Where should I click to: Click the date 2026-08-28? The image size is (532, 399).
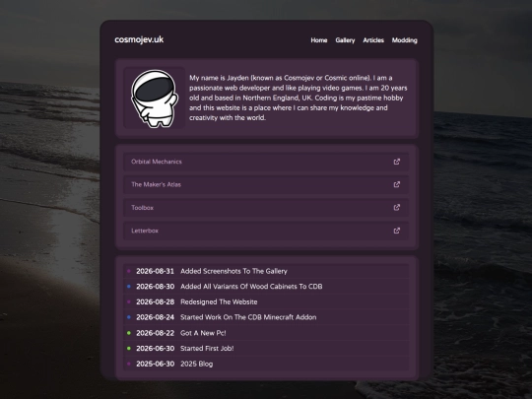pos(155,302)
